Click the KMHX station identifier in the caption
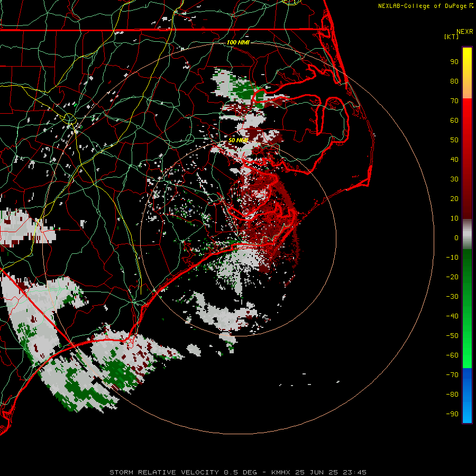The image size is (476, 476). 281,472
